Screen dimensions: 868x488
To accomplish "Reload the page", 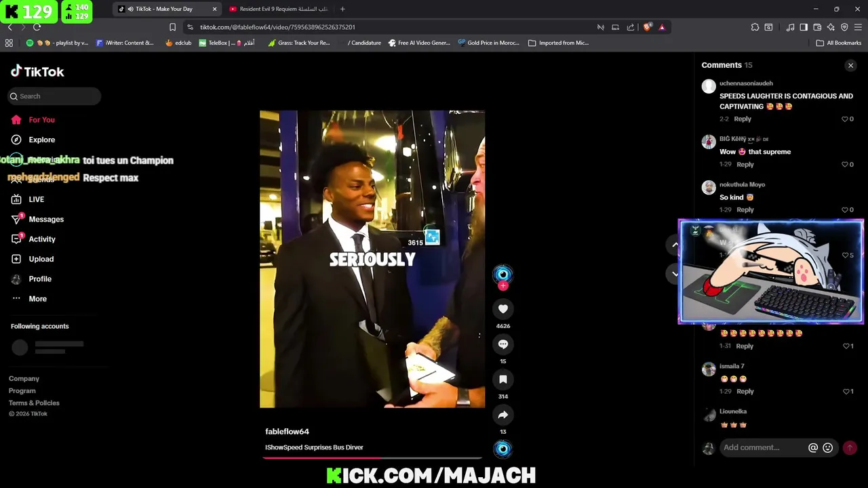I will click(x=37, y=27).
